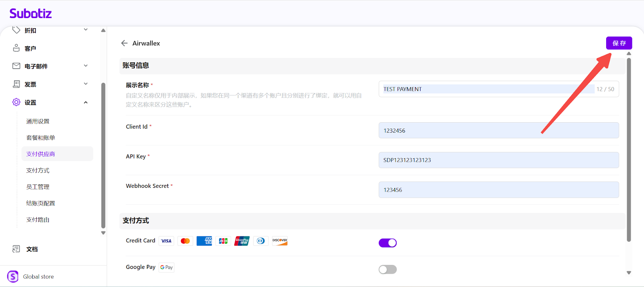Screen dimensions: 644x287
Task: Click the customer person icon
Action: [16, 48]
